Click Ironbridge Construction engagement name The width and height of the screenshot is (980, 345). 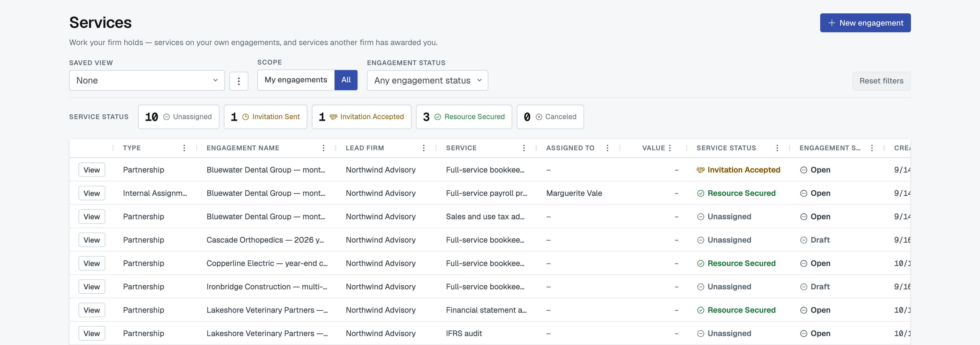coord(267,287)
